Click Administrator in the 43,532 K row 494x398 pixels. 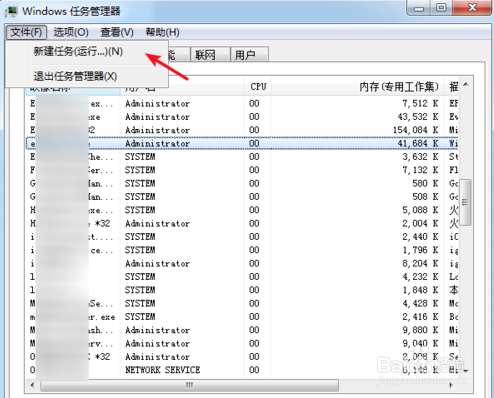coord(157,117)
